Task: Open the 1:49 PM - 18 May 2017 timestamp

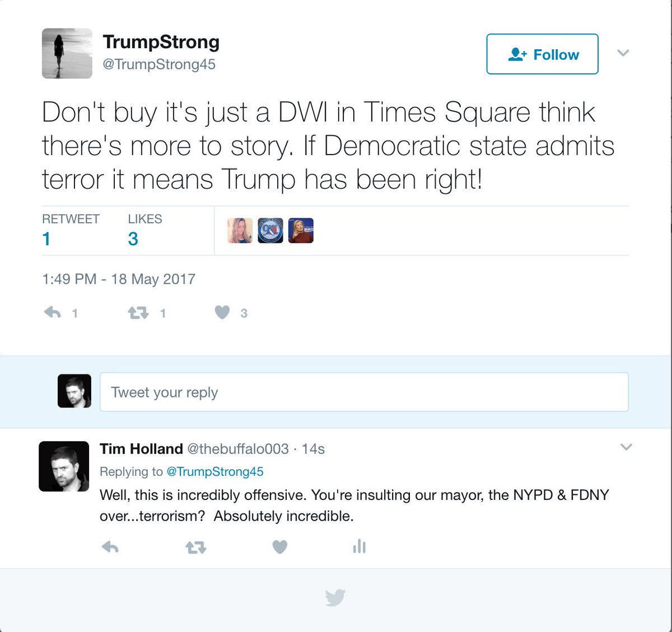Action: (119, 279)
